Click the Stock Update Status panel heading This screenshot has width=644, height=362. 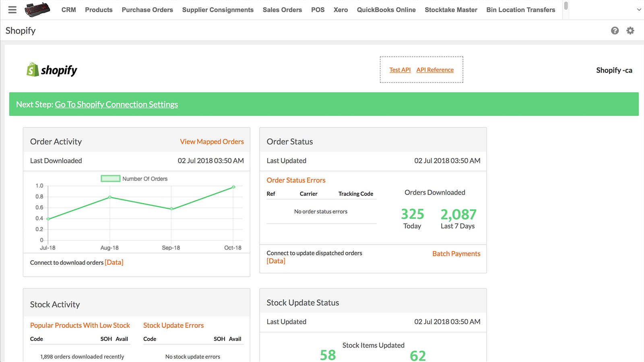pos(303,303)
